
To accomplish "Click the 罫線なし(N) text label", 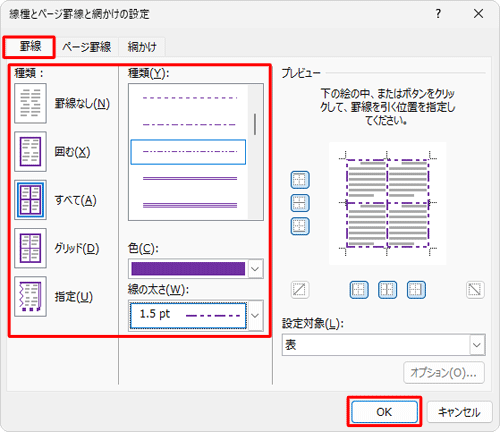I will click(82, 104).
